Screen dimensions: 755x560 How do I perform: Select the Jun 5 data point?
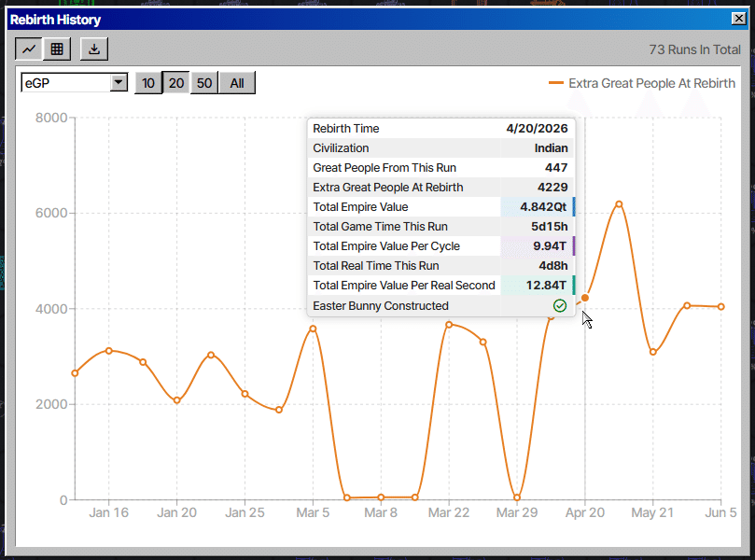coord(720,307)
